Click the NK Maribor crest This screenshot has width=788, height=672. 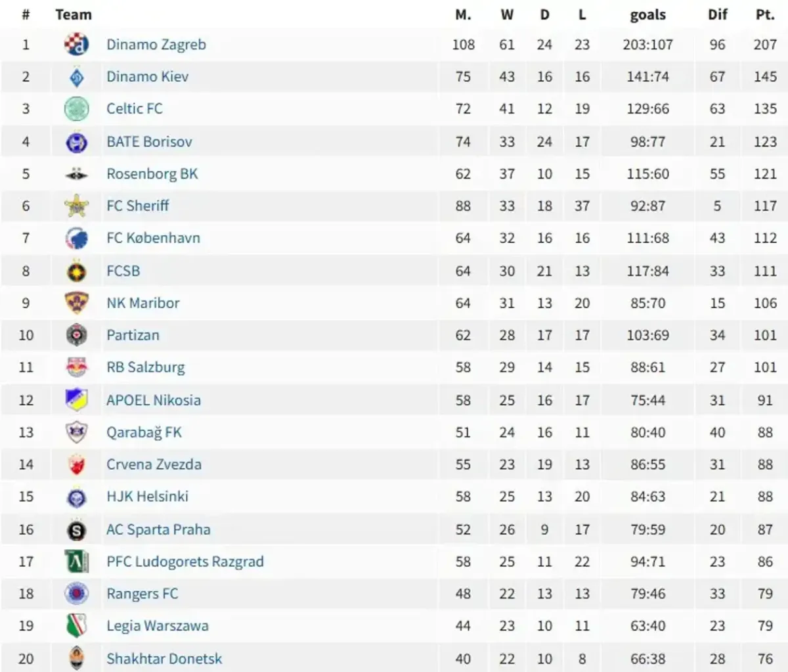point(77,303)
